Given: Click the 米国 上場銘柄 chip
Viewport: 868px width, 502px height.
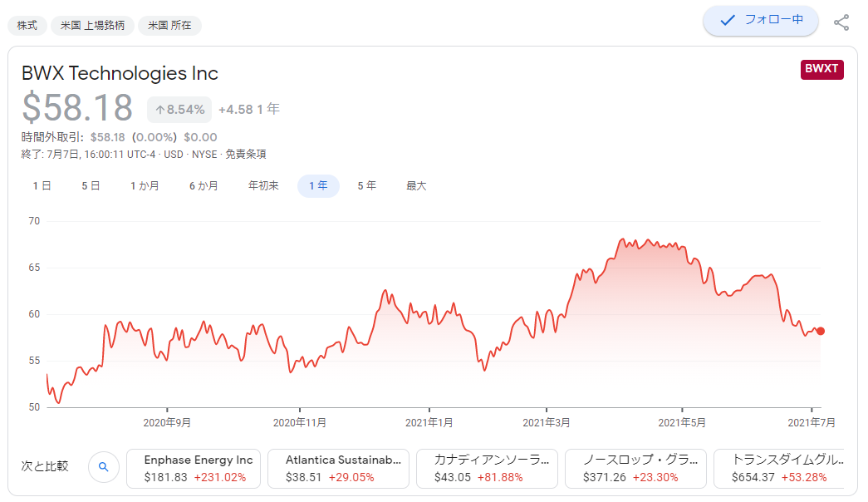Looking at the screenshot, I should (x=92, y=26).
